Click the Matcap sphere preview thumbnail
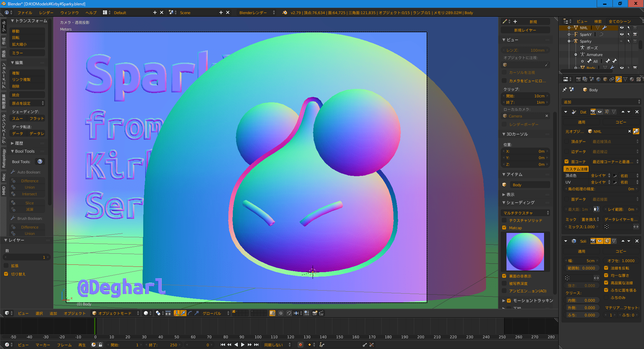The image size is (644, 349). point(525,252)
